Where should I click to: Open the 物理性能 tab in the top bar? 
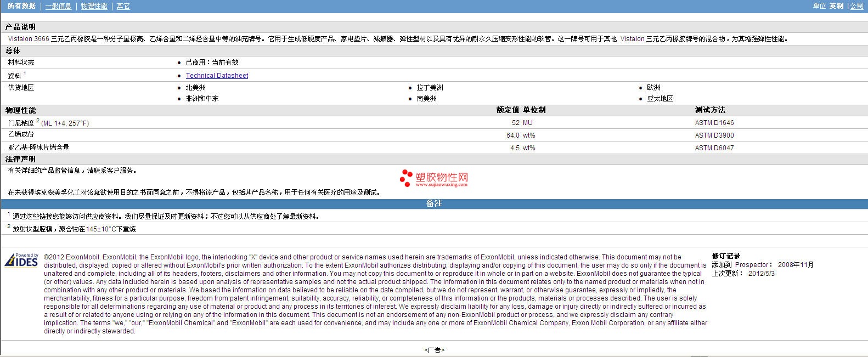click(x=94, y=6)
